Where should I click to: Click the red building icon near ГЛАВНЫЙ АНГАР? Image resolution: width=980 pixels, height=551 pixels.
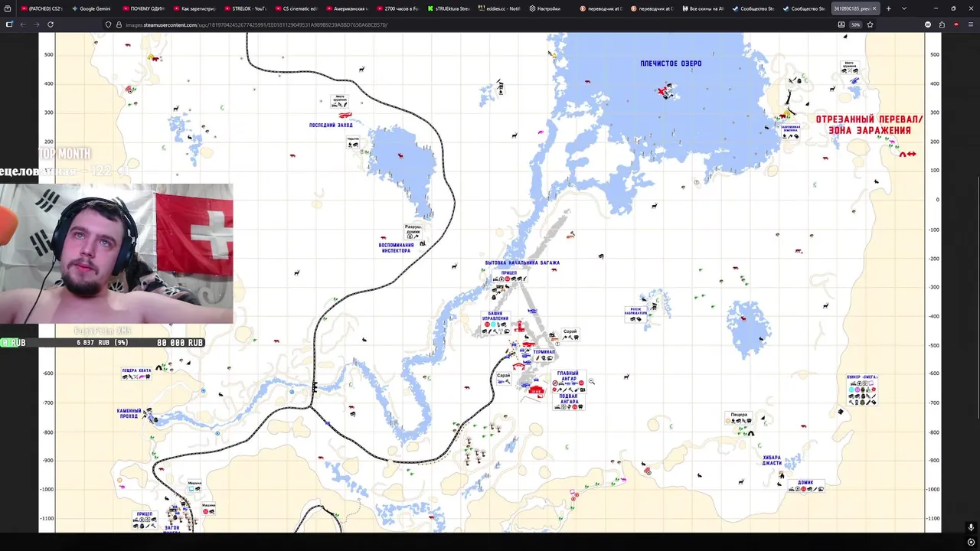click(x=536, y=390)
